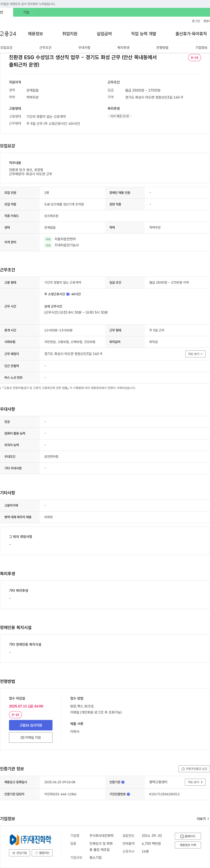Select 설립연도 value 2014. 09. 02
Image resolution: width=210 pixels, height=868 pixels.
pyautogui.click(x=152, y=836)
